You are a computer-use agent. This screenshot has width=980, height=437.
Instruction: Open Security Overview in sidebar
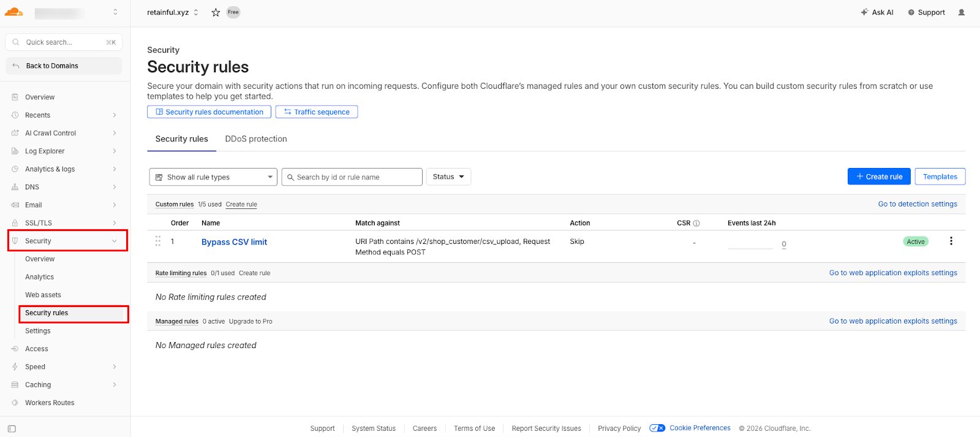pos(40,259)
